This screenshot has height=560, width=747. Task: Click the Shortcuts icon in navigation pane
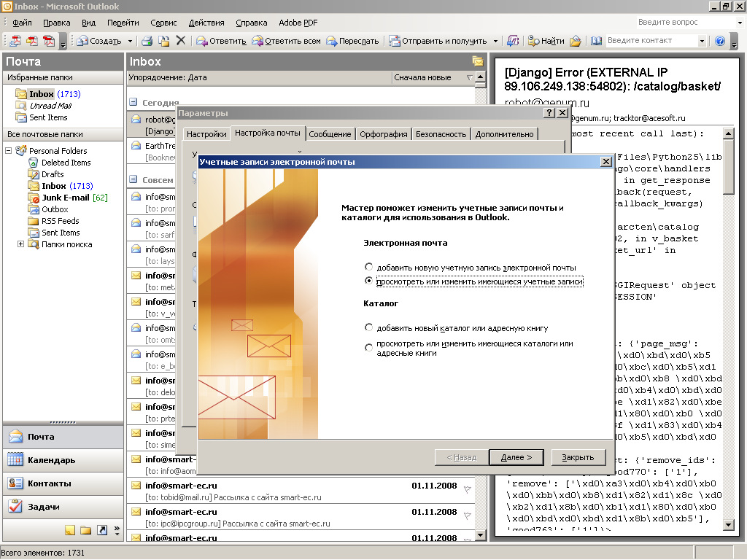[102, 530]
